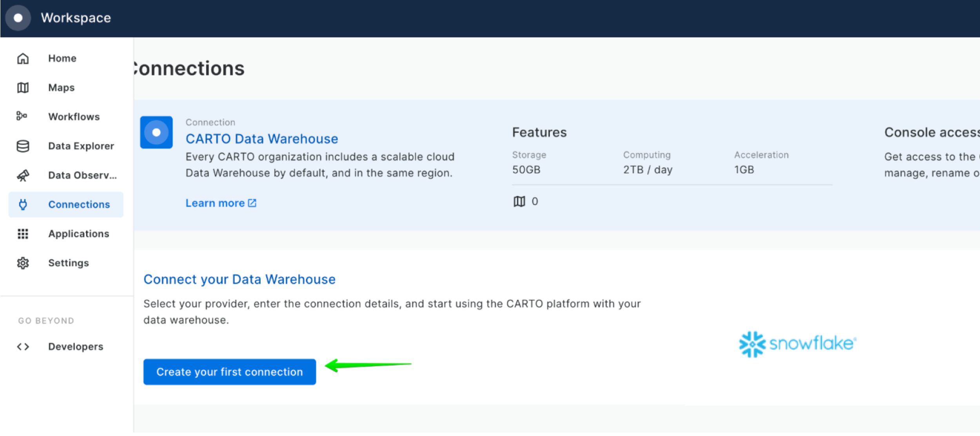The width and height of the screenshot is (980, 436).
Task: Click the Snowflake logo
Action: [797, 344]
